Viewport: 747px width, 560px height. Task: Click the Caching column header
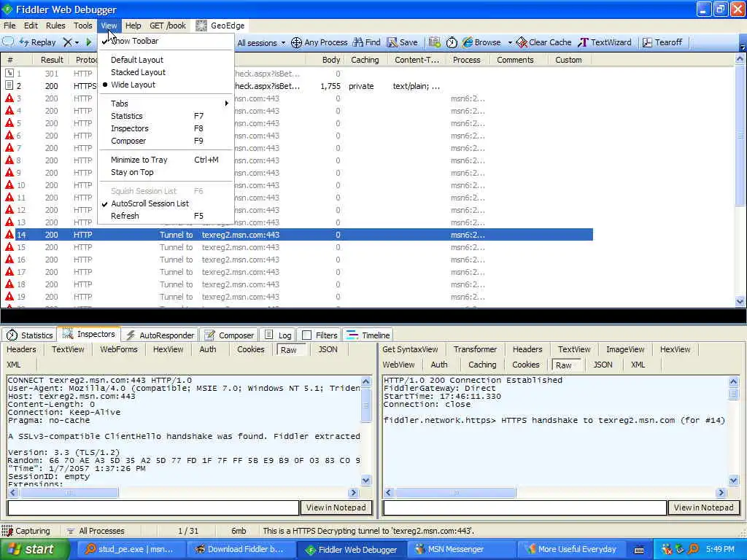coord(365,60)
